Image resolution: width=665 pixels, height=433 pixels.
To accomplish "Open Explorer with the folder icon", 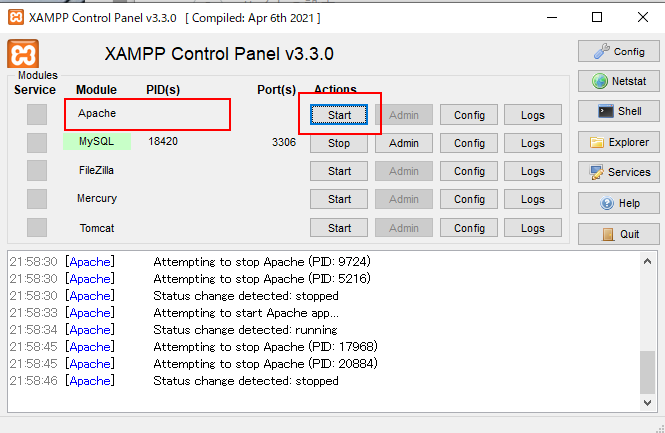I will pos(618,142).
